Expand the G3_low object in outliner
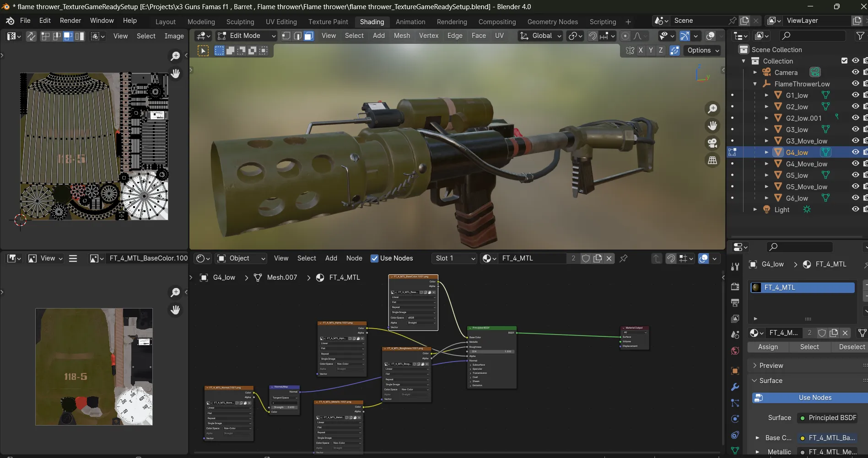The height and width of the screenshot is (458, 868). tap(766, 130)
